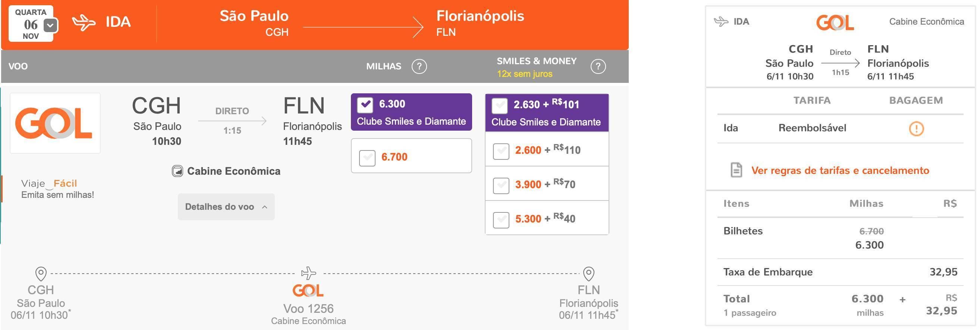Switch to the BAGAGEM tab
980x330 pixels.
pos(916,100)
